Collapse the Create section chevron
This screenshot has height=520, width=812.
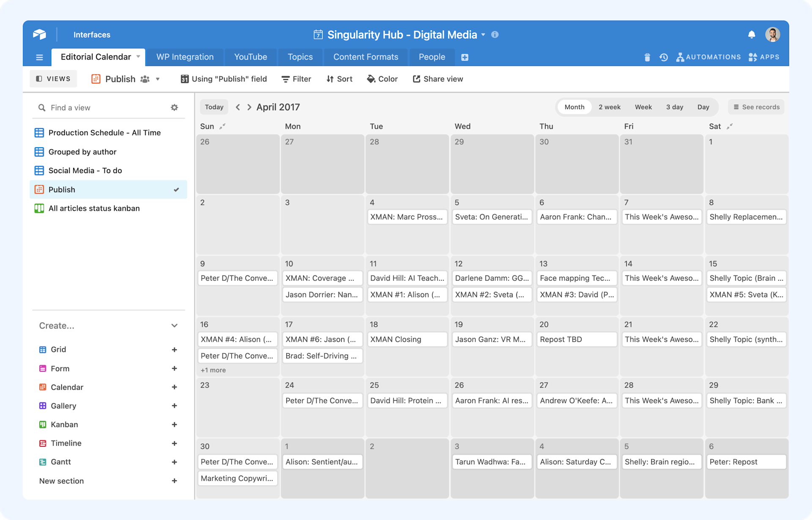coord(174,325)
